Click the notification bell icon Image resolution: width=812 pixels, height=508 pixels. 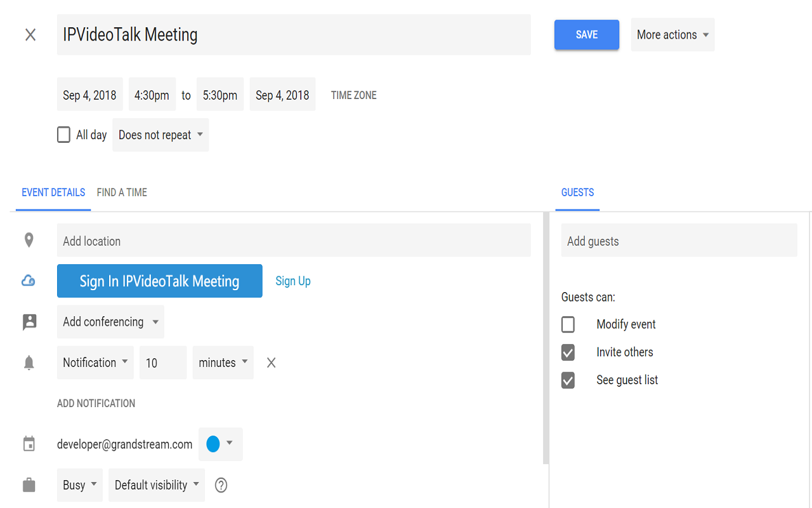point(29,362)
